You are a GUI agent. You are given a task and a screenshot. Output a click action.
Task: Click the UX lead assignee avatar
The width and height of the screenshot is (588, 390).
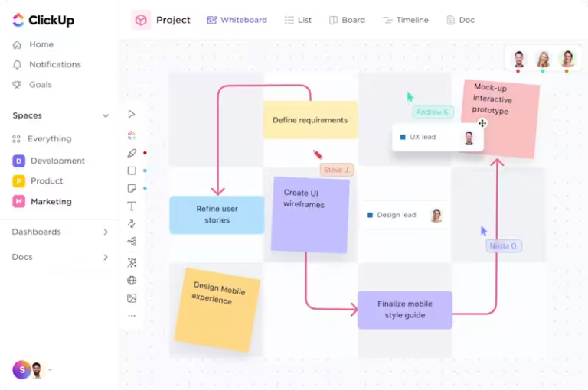[x=469, y=138]
